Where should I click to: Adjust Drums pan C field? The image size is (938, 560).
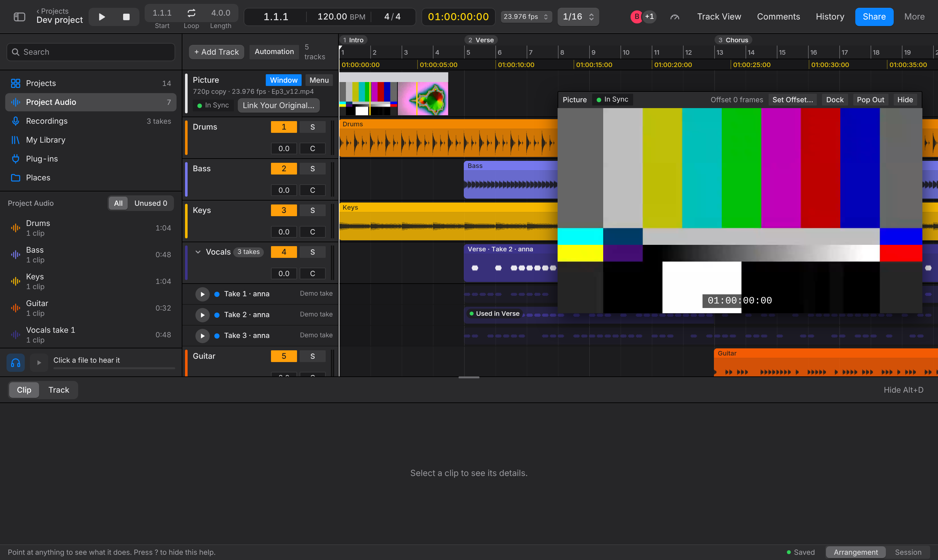click(x=313, y=149)
